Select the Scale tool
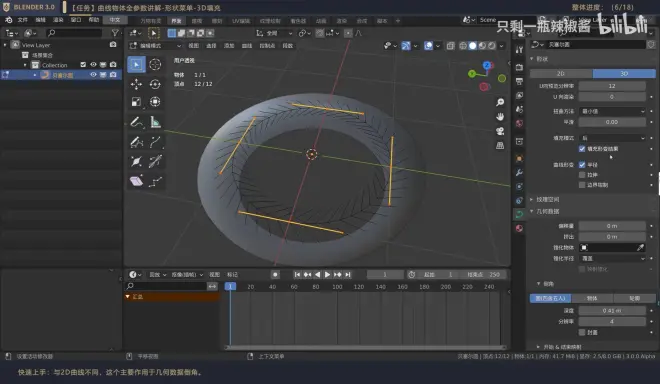Viewport: 660px width, 384px height. pyautogui.click(x=136, y=102)
